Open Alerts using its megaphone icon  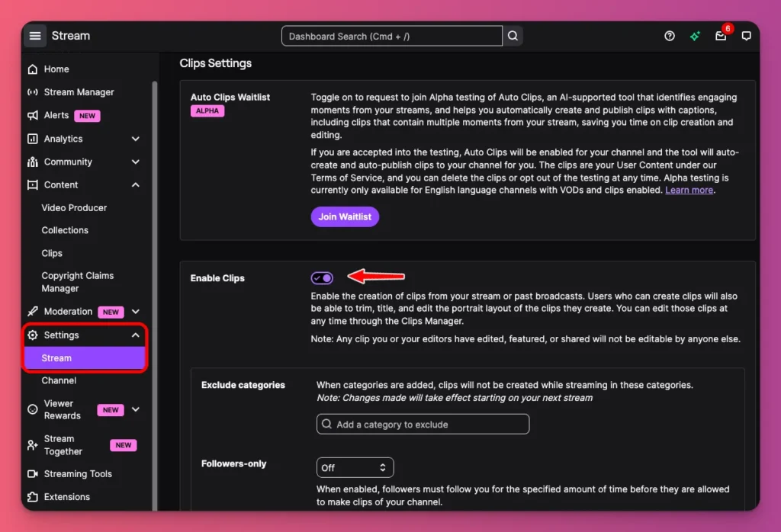pos(31,115)
